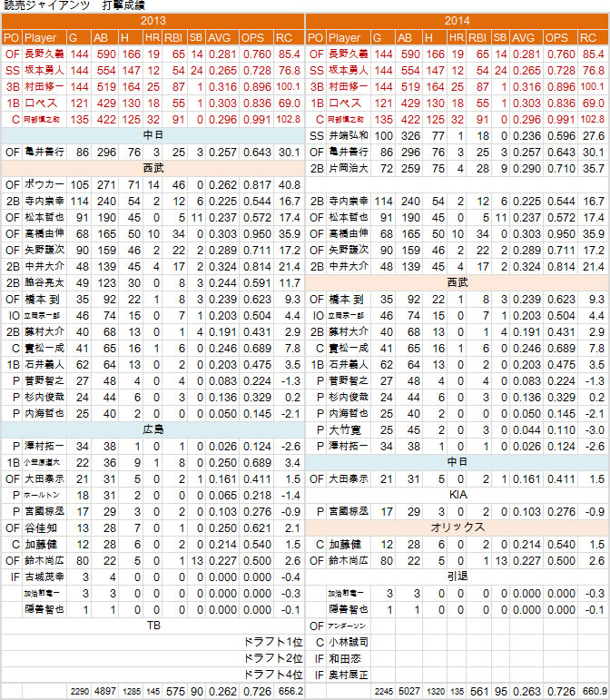Image resolution: width=610 pixels, height=700 pixels.
Task: Click the total average 0.263
Action: [x=527, y=692]
